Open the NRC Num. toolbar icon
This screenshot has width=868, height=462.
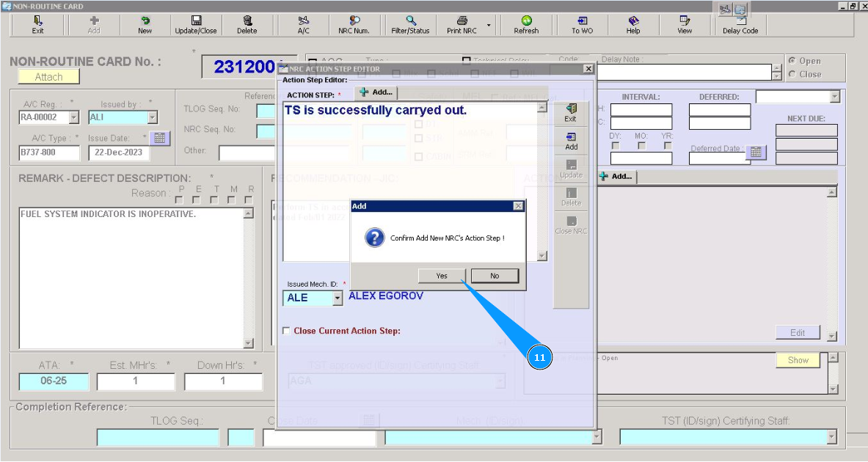pyautogui.click(x=354, y=21)
